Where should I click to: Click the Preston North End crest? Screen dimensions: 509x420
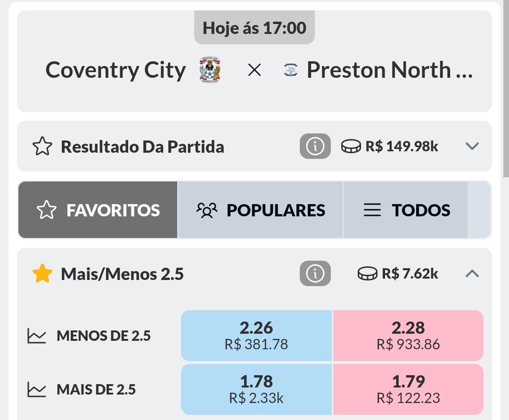pos(291,71)
